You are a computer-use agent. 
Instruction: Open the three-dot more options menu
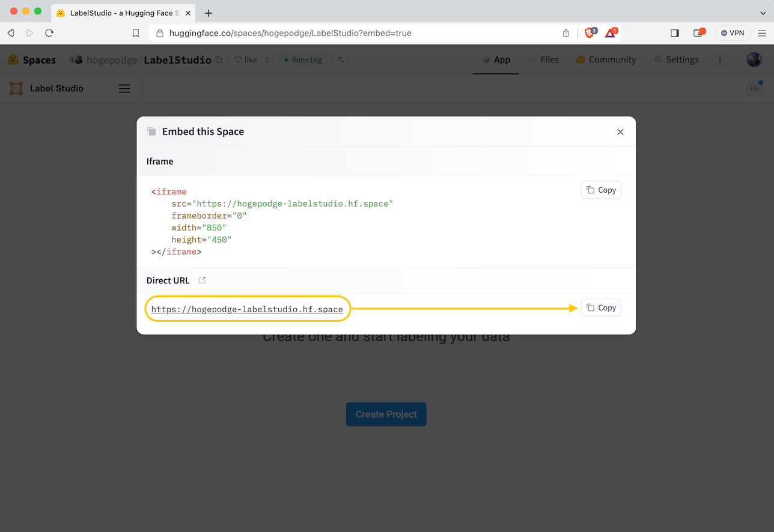point(720,60)
